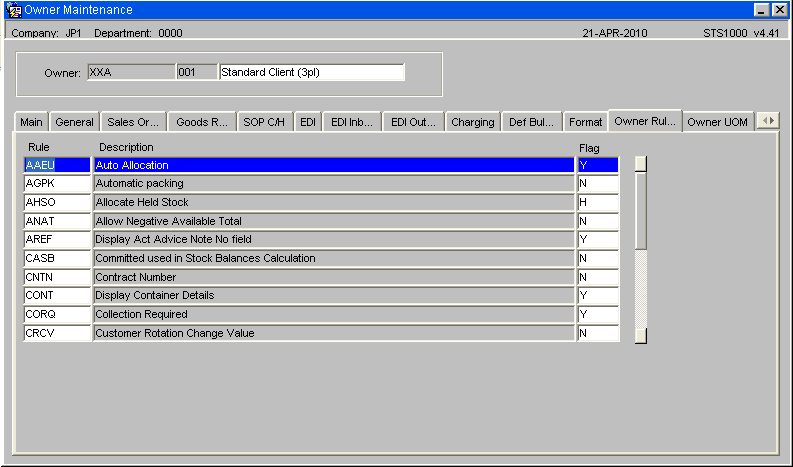This screenshot has height=467, width=793.
Task: Click the Contract Number description
Action: 334,277
